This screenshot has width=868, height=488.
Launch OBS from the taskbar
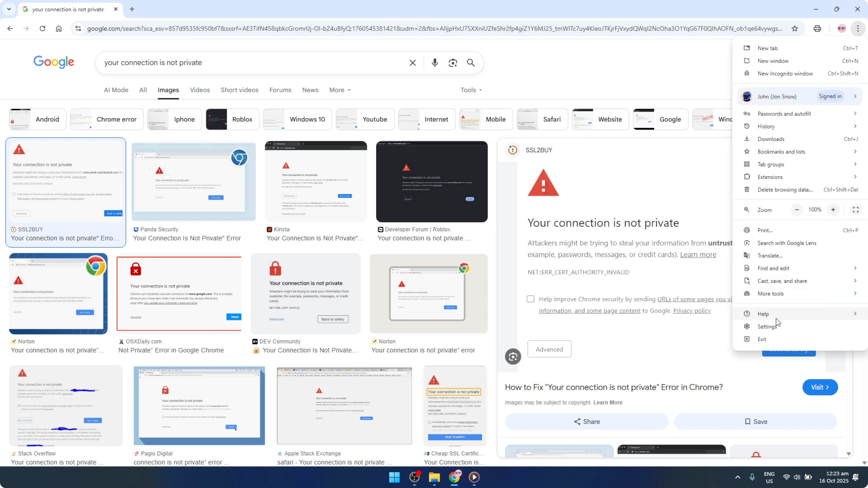coord(414,477)
